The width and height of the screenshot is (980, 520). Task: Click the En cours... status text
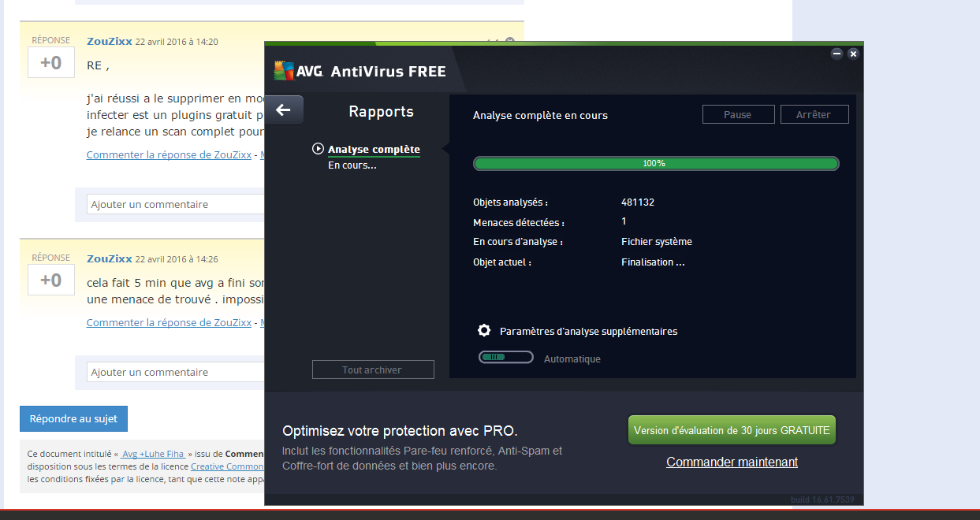coord(352,165)
